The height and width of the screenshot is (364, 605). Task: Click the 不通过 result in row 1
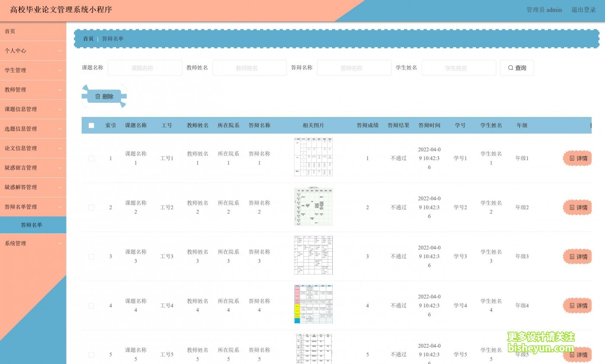pyautogui.click(x=398, y=158)
